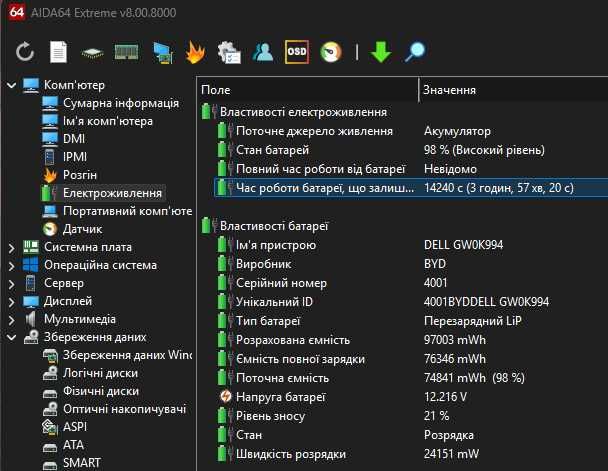This screenshot has width=608, height=471.
Task: Open the Preferences gear checklist icon
Action: pyautogui.click(x=229, y=52)
